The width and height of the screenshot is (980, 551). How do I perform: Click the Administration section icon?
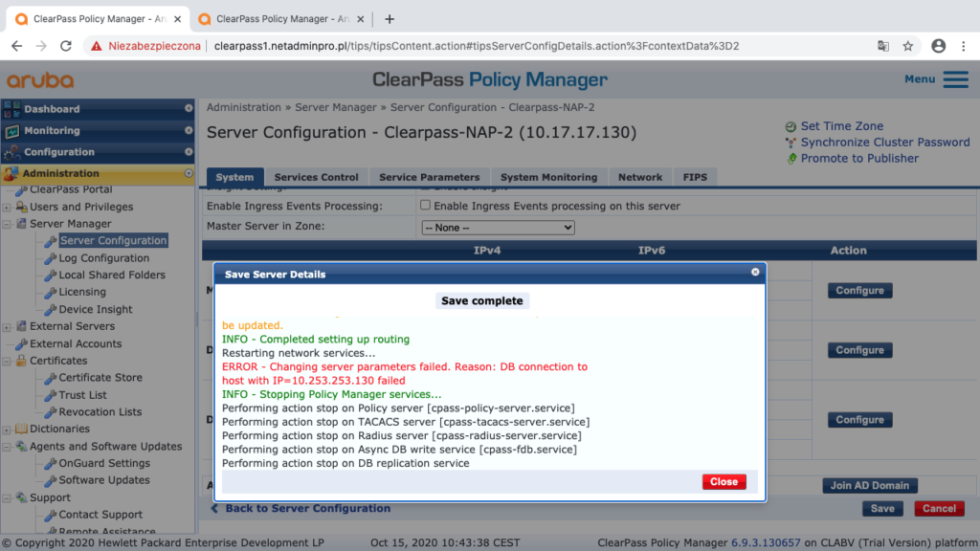click(x=11, y=174)
